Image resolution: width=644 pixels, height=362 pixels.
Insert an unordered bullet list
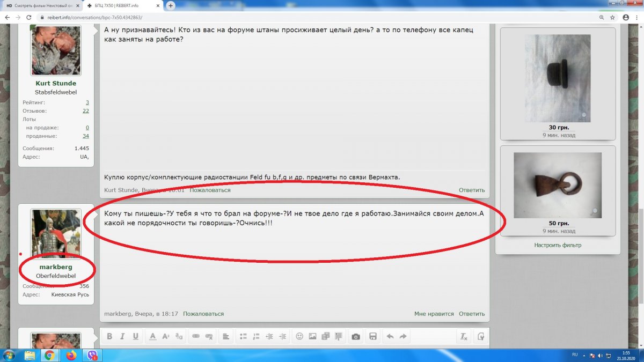coord(243,336)
